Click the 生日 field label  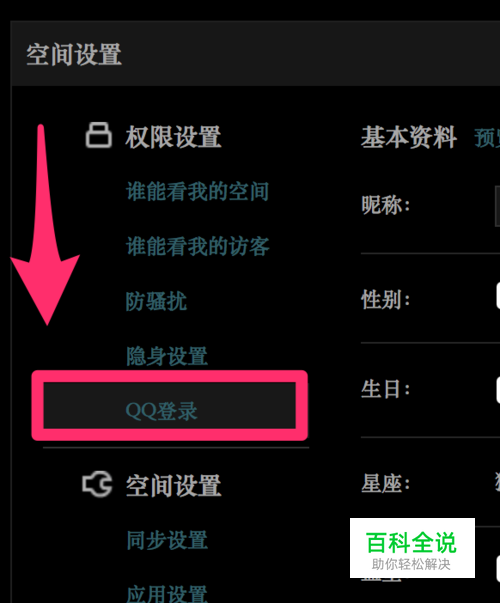(x=386, y=389)
